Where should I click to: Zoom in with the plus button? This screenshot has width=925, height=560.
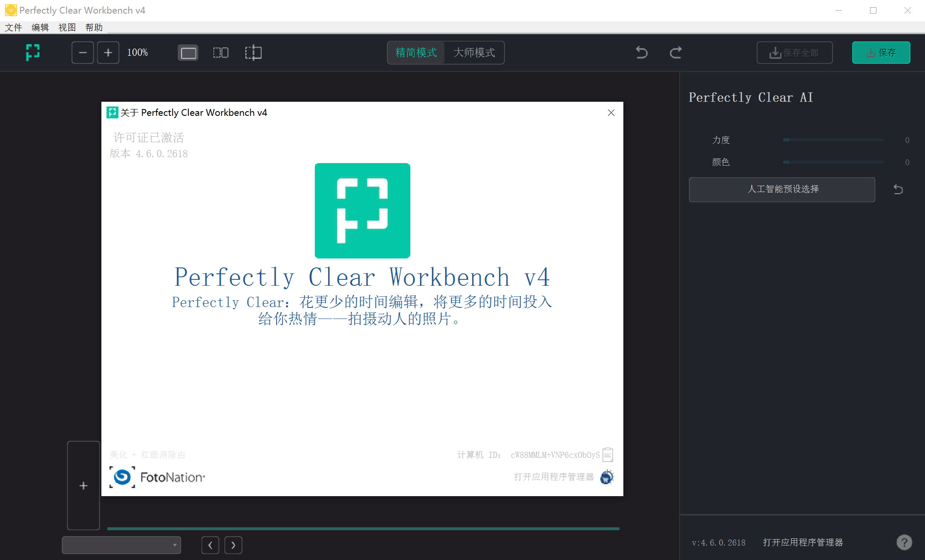coord(108,53)
